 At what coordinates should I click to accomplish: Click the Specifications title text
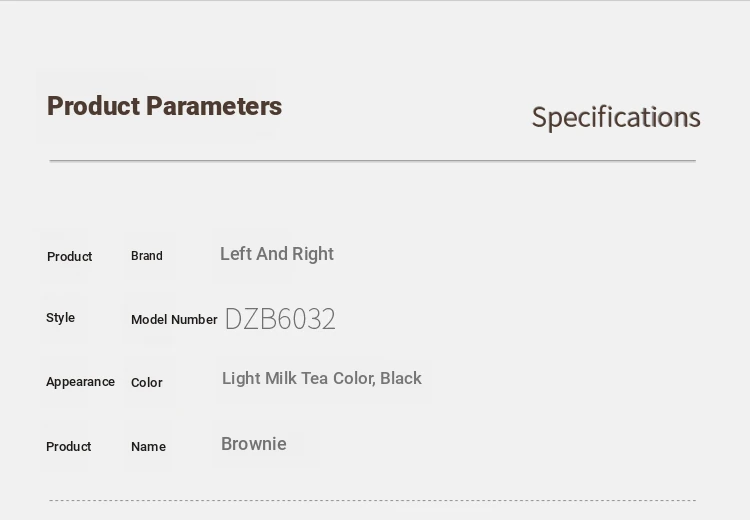click(x=616, y=117)
